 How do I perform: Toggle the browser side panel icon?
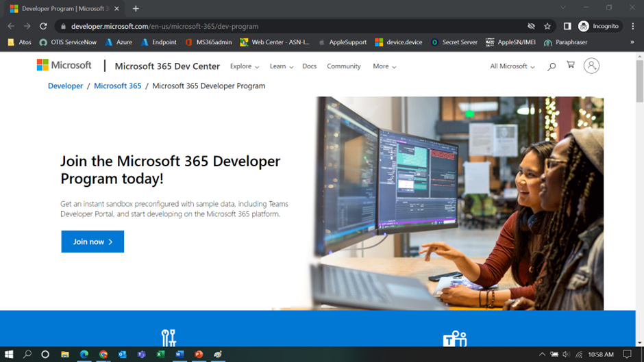567,26
